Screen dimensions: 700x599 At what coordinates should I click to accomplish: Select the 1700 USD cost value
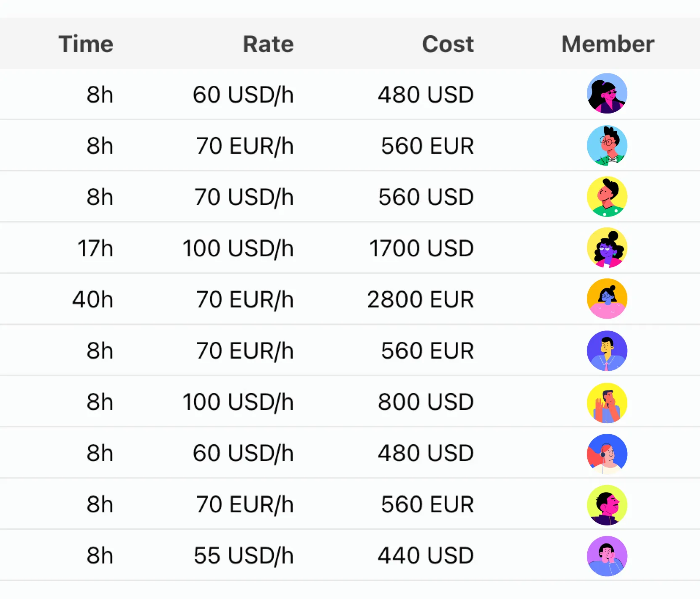pos(421,248)
